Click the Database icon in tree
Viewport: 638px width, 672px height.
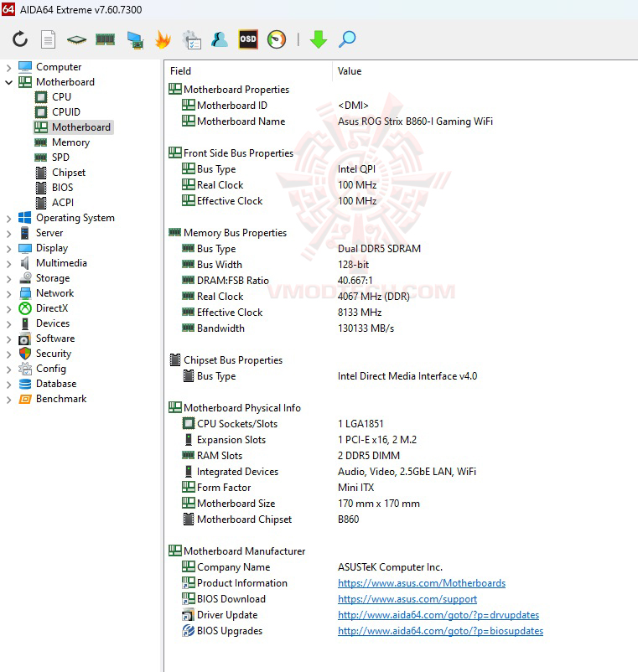[x=25, y=384]
